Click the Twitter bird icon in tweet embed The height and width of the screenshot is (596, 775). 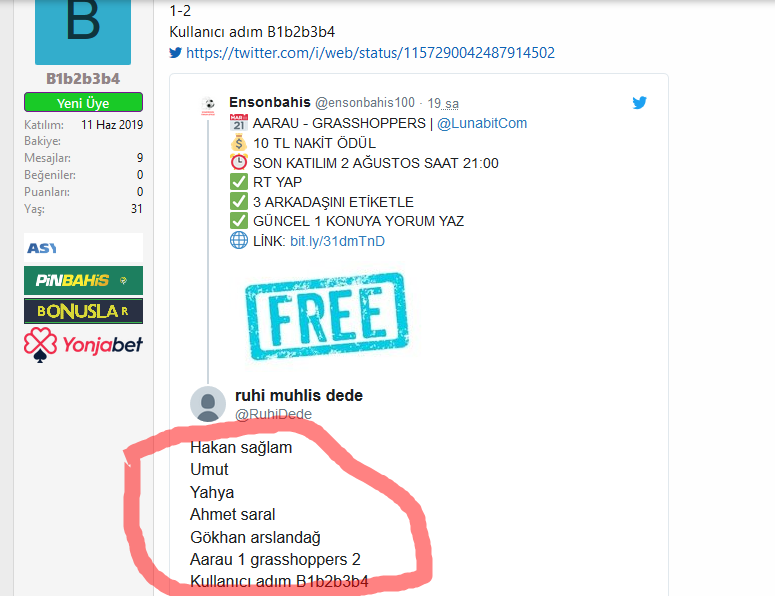639,102
